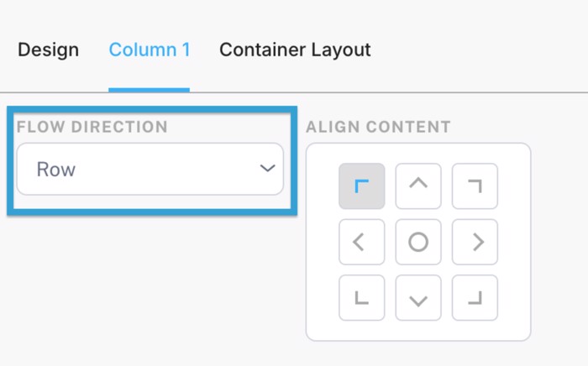Click the 'Row' value text

[56, 170]
